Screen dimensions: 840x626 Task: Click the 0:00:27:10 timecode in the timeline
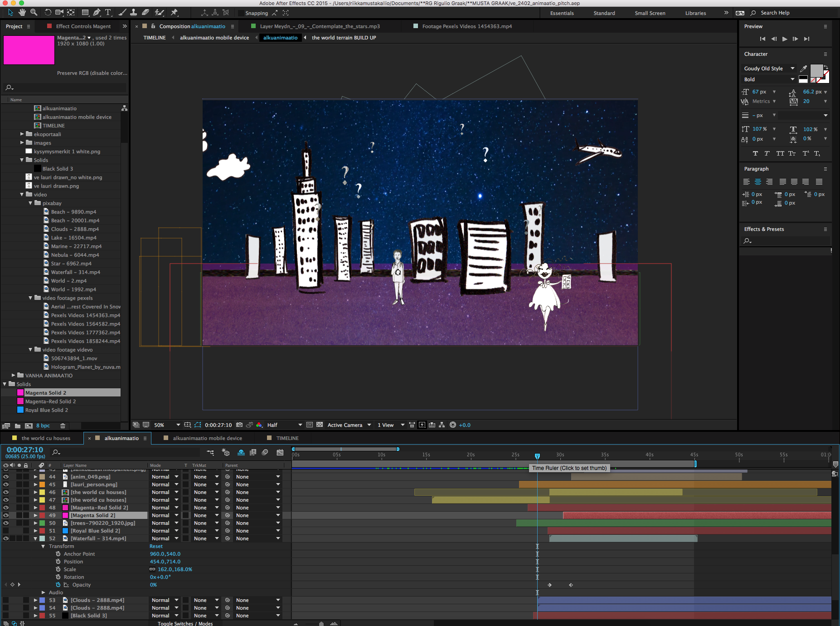click(25, 450)
